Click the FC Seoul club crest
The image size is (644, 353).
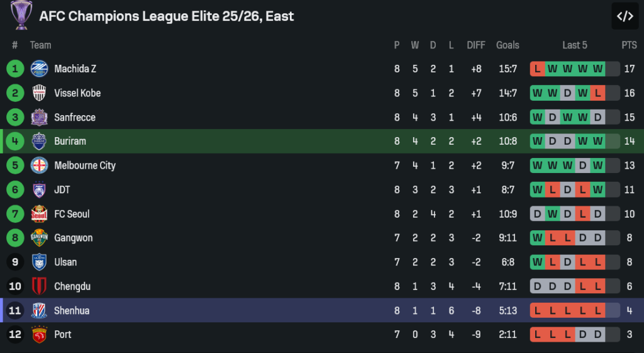(x=39, y=214)
